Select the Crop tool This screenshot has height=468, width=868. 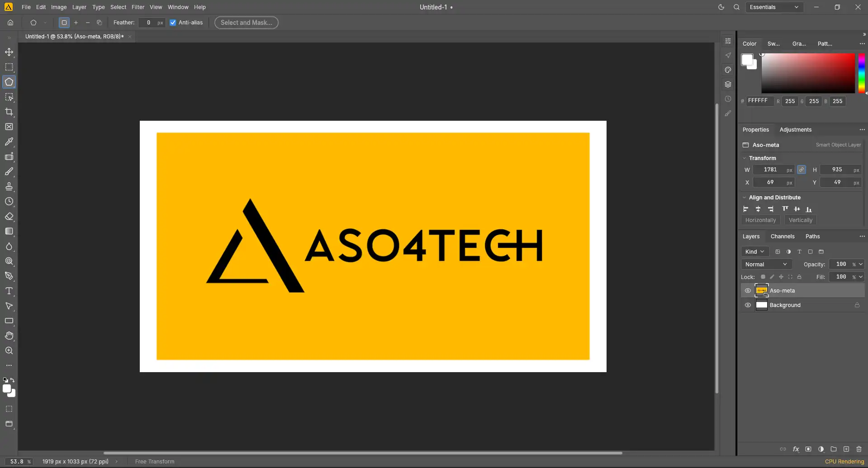coord(9,112)
